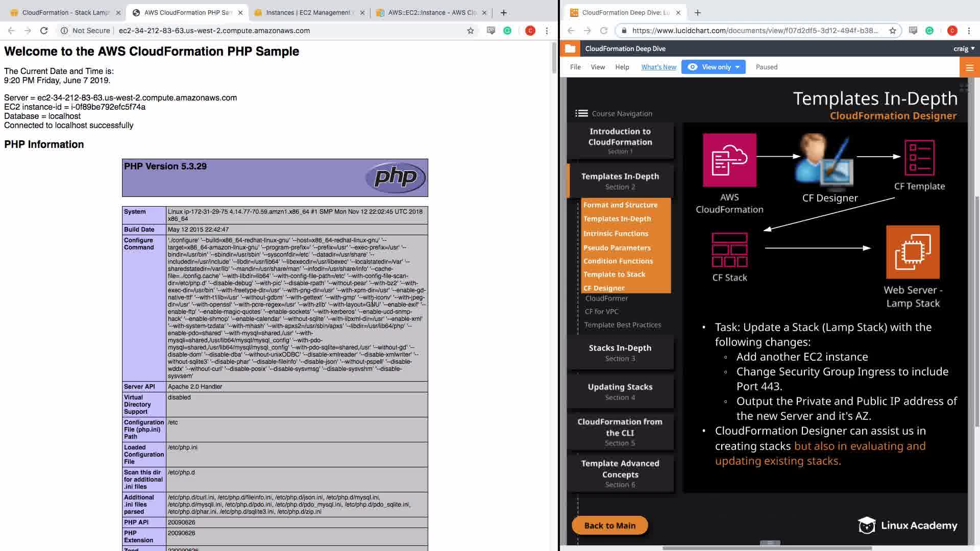Reload the Lucidchart browser page

point(603,31)
